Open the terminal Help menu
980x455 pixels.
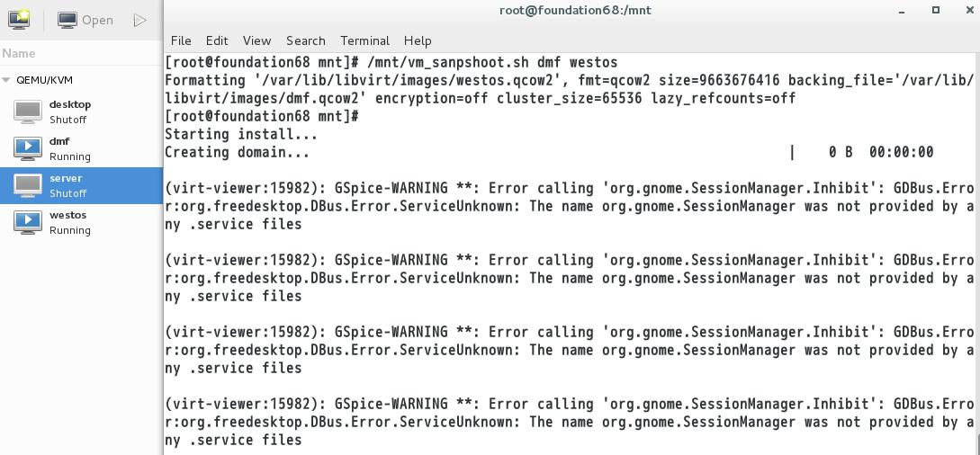click(x=418, y=40)
